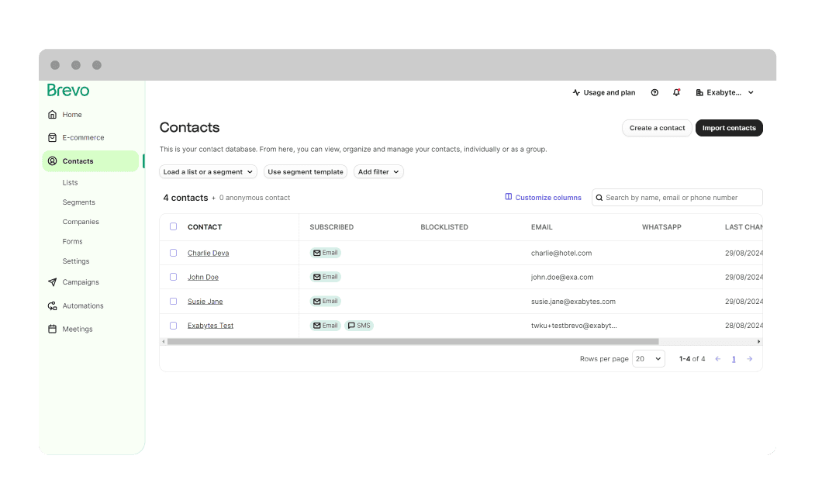This screenshot has width=815, height=504.
Task: Open Segments in the sidebar
Action: tap(78, 202)
